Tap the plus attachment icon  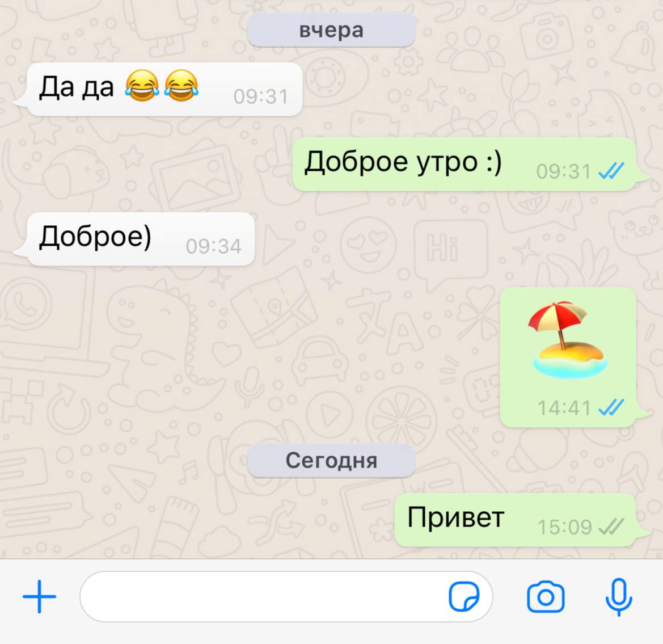point(39,596)
